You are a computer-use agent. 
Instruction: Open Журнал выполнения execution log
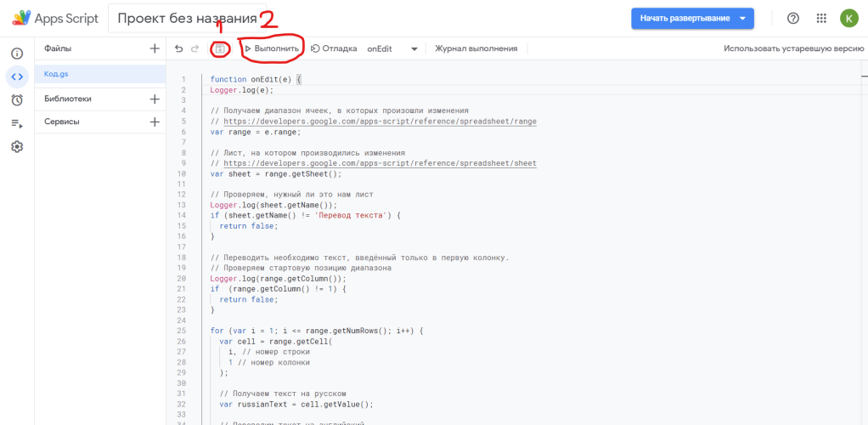click(476, 49)
